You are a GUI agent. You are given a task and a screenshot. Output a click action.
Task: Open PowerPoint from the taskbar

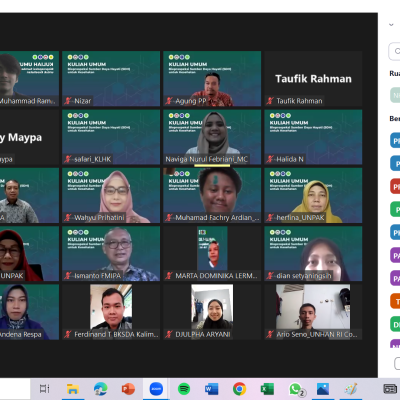pos(128,389)
